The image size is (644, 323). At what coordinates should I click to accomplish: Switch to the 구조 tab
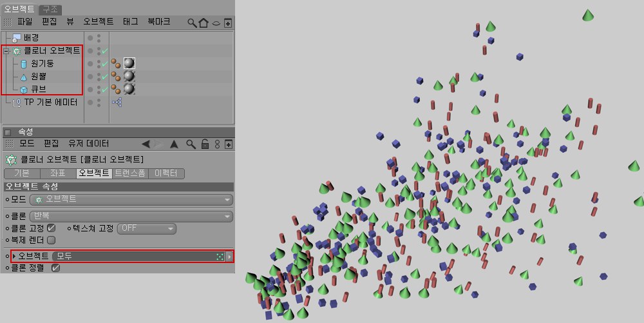(x=50, y=9)
